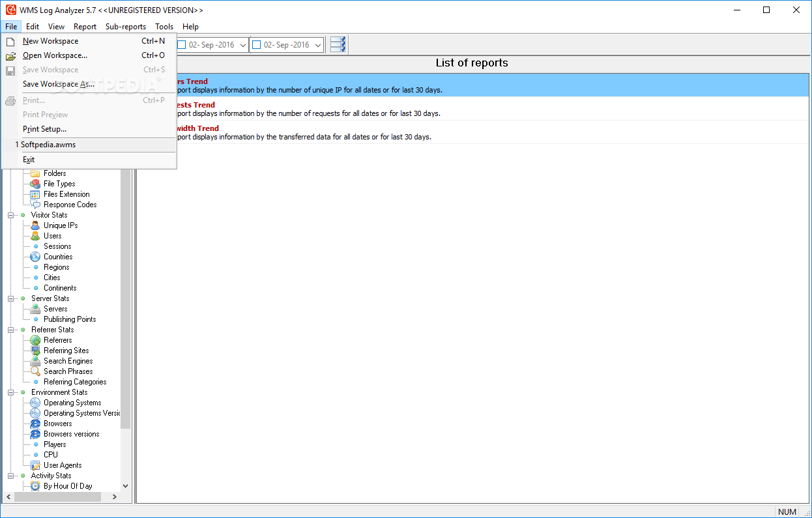The image size is (812, 518).
Task: Click the Open Workspace folder icon
Action: pyautogui.click(x=10, y=55)
